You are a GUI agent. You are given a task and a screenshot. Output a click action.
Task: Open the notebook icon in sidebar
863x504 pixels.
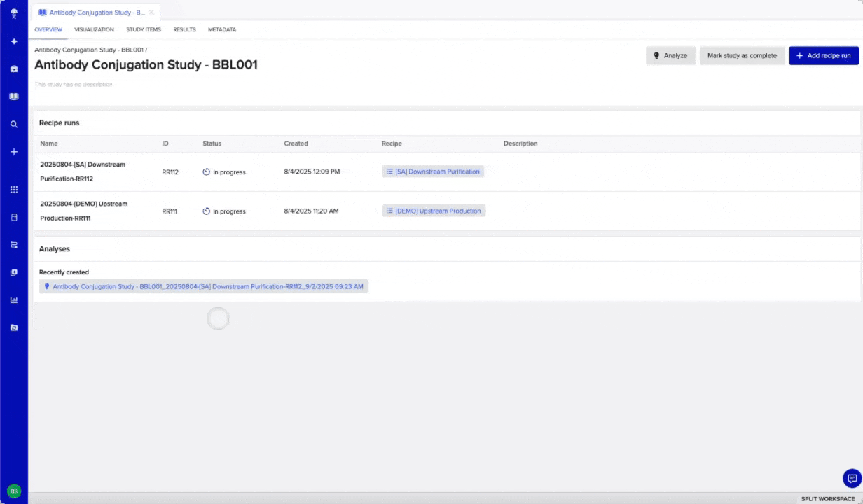[x=13, y=97]
